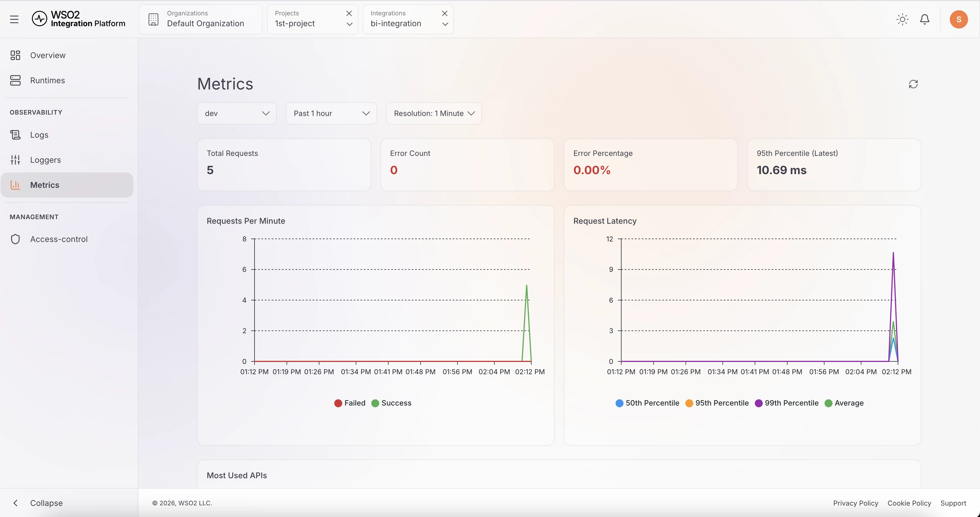Open the Past 1 hour time range dropdown

(x=331, y=113)
